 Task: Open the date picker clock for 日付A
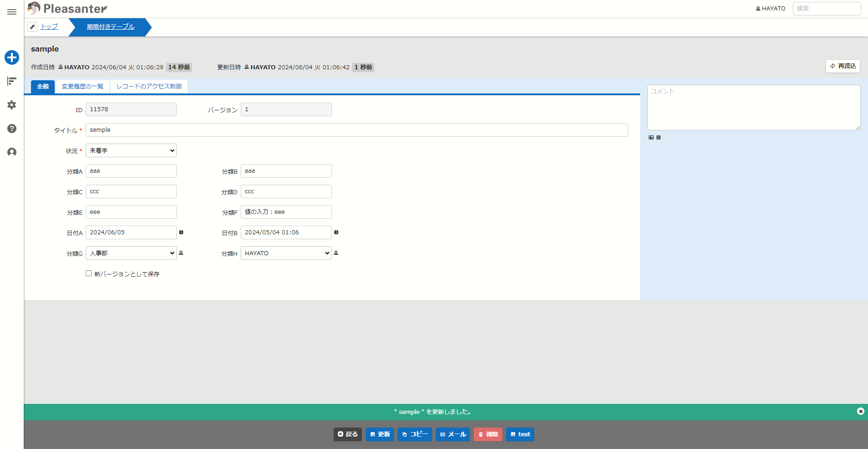point(181,232)
